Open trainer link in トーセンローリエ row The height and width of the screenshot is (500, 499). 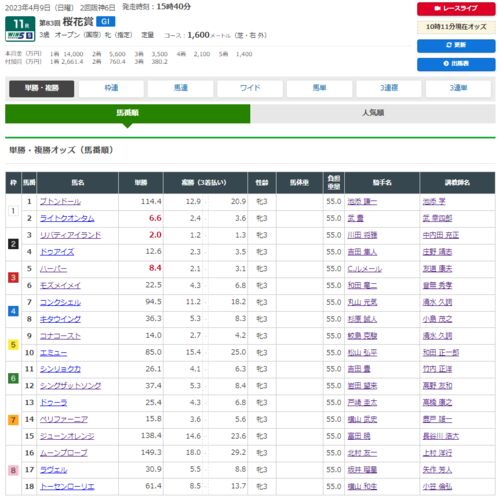[x=437, y=487]
